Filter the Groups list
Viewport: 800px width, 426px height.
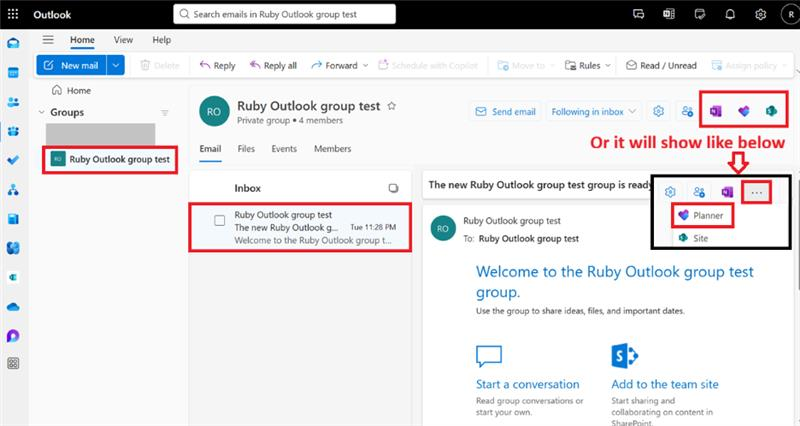[165, 113]
